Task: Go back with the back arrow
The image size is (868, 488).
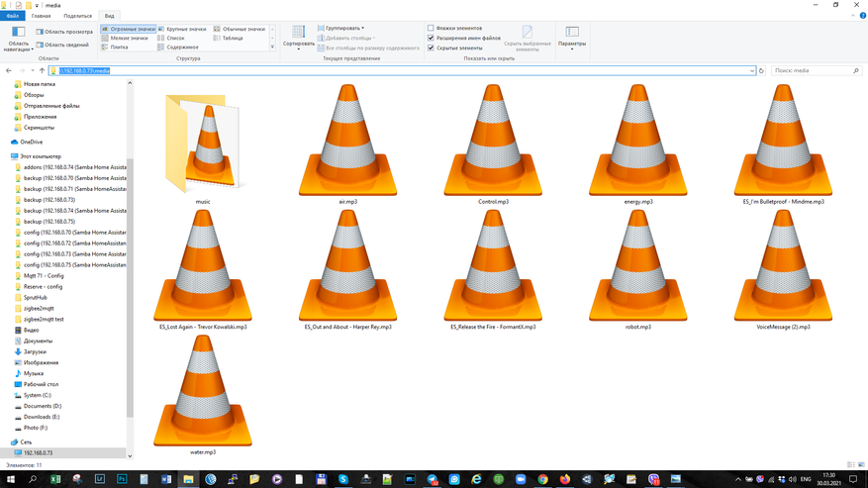Action: pos(8,70)
